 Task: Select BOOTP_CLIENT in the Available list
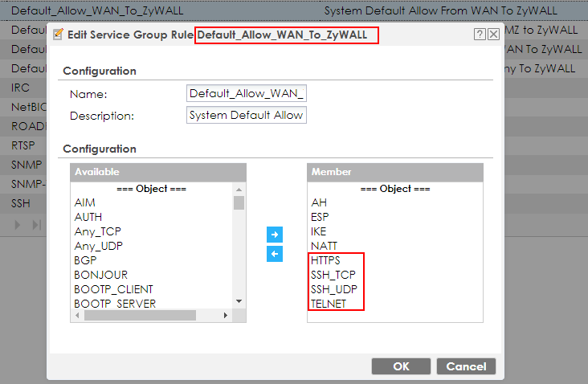113,289
